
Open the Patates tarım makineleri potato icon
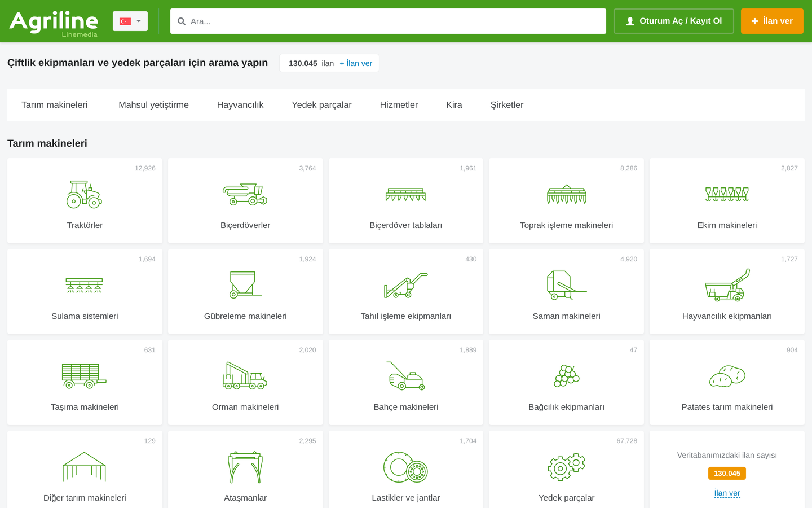(x=727, y=376)
